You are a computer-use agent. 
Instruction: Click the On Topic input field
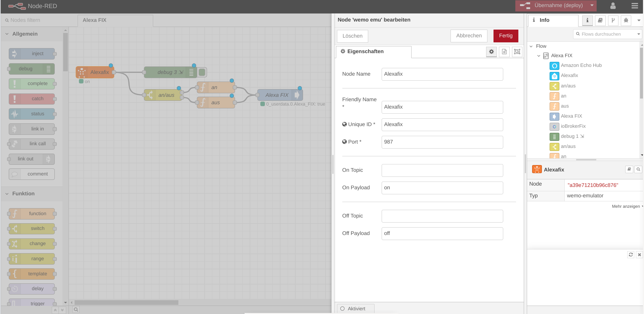click(442, 170)
